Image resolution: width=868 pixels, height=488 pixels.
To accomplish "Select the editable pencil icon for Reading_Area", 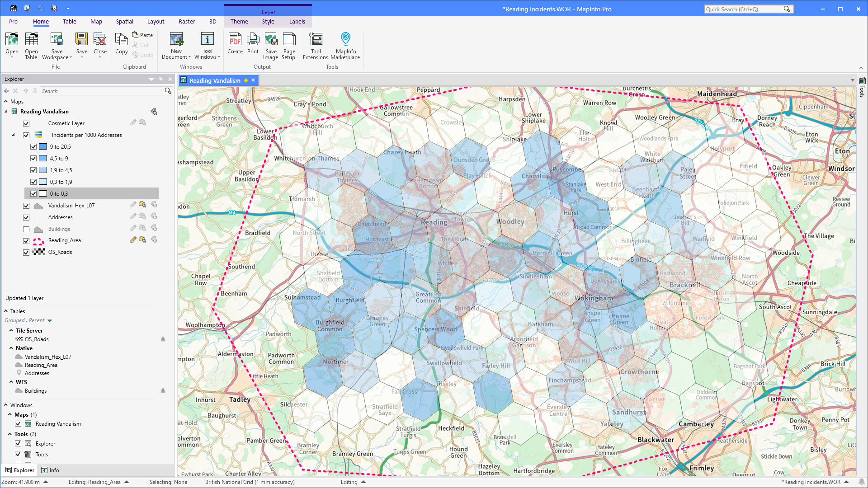I will [x=133, y=240].
